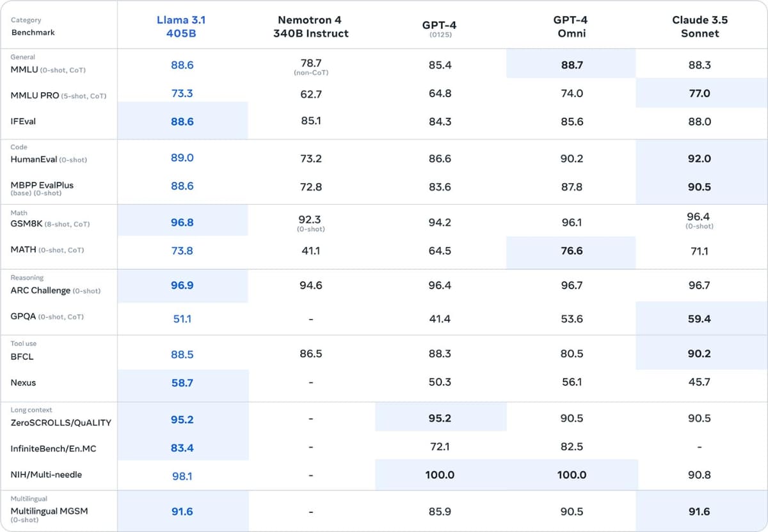Select the IFEval benchmark row label
This screenshot has width=768, height=532.
pyautogui.click(x=23, y=121)
